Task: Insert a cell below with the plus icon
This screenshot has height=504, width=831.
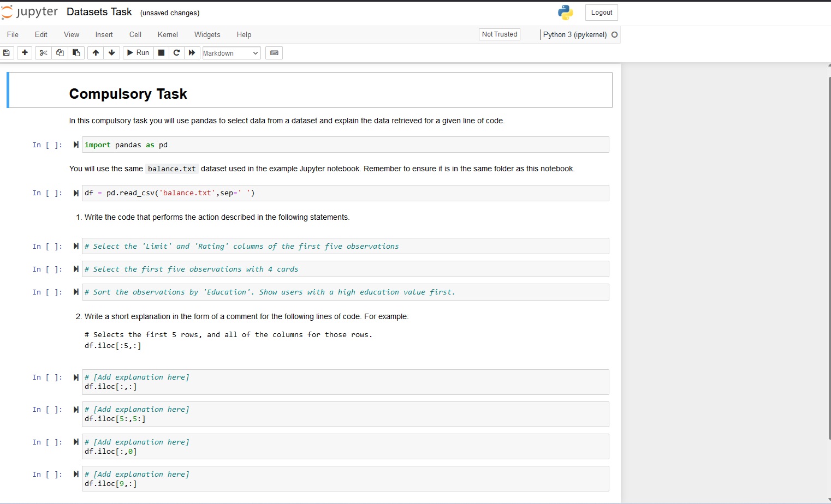Action: (x=25, y=53)
